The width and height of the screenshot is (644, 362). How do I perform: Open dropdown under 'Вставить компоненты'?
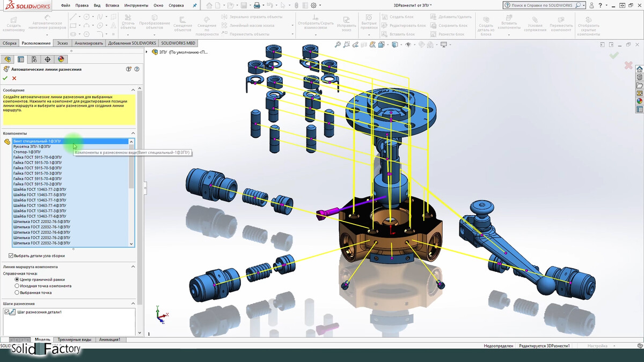(x=509, y=35)
